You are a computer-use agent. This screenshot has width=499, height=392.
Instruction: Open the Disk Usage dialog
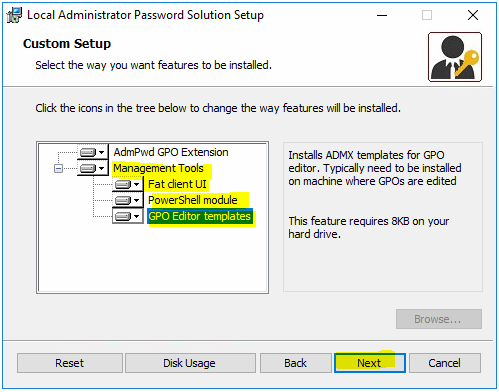pos(190,363)
